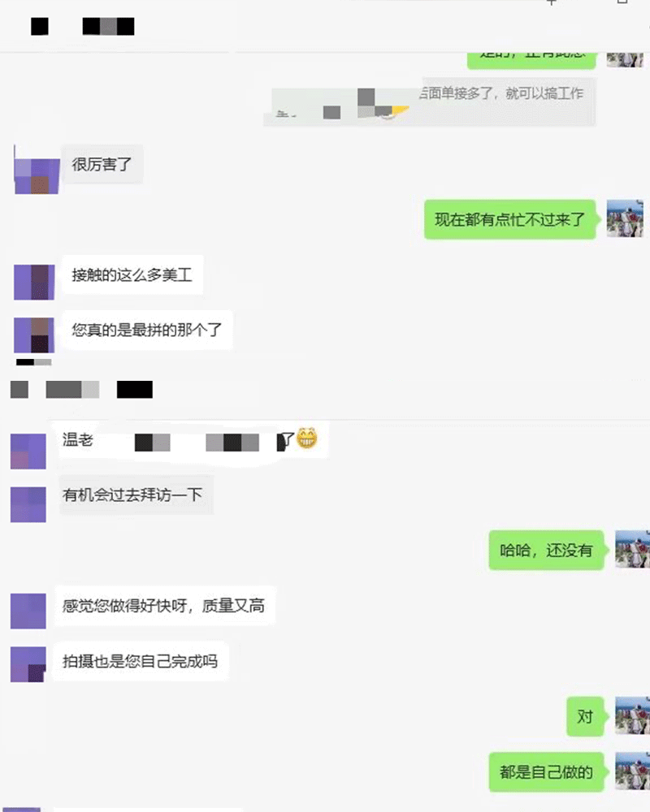650x812 pixels.
Task: Select the message bubble 很厉害了
Action: pos(102,164)
